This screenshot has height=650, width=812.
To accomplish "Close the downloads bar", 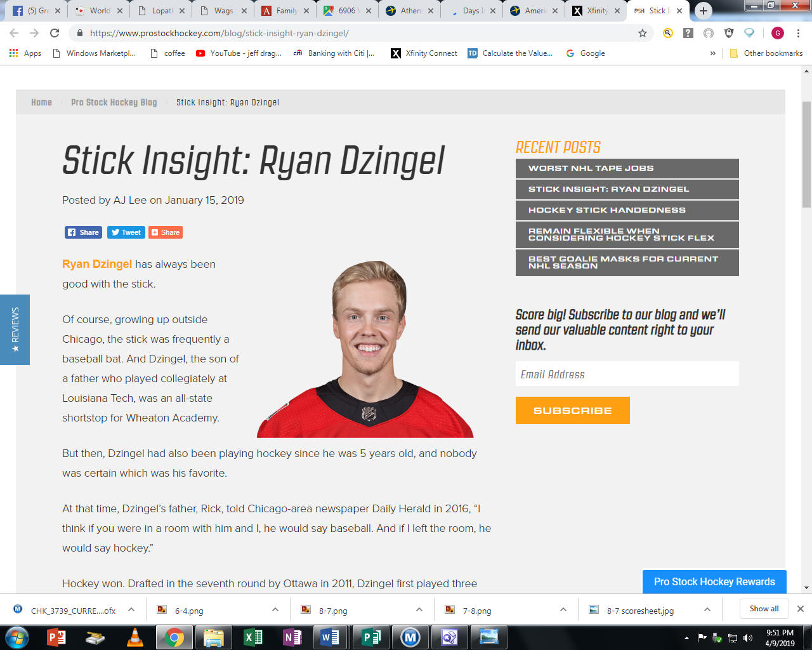I will (801, 609).
